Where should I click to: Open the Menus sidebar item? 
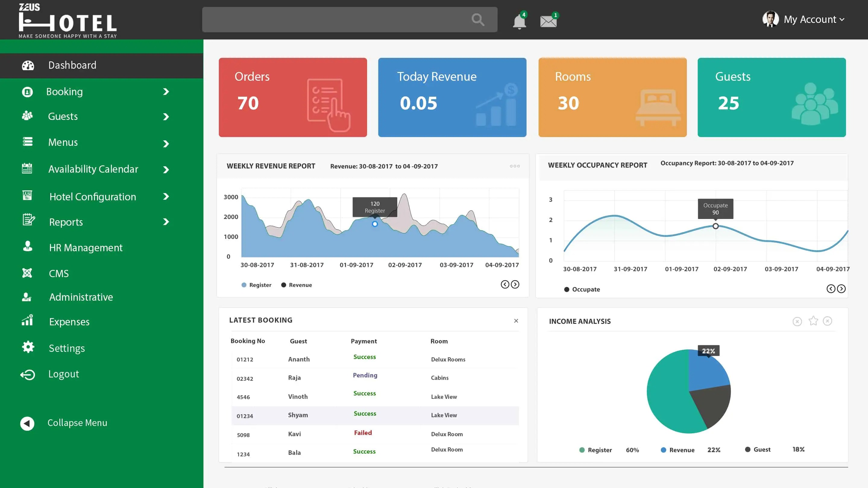[63, 142]
